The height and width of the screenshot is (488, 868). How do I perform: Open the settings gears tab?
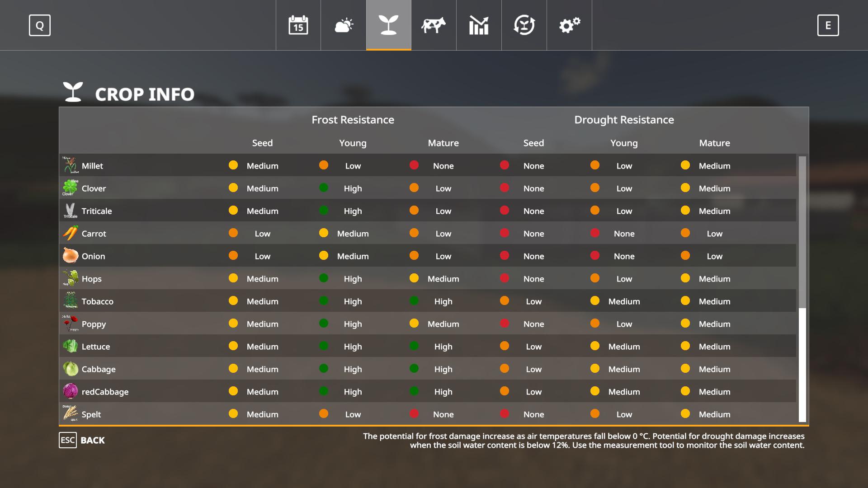[x=569, y=25]
